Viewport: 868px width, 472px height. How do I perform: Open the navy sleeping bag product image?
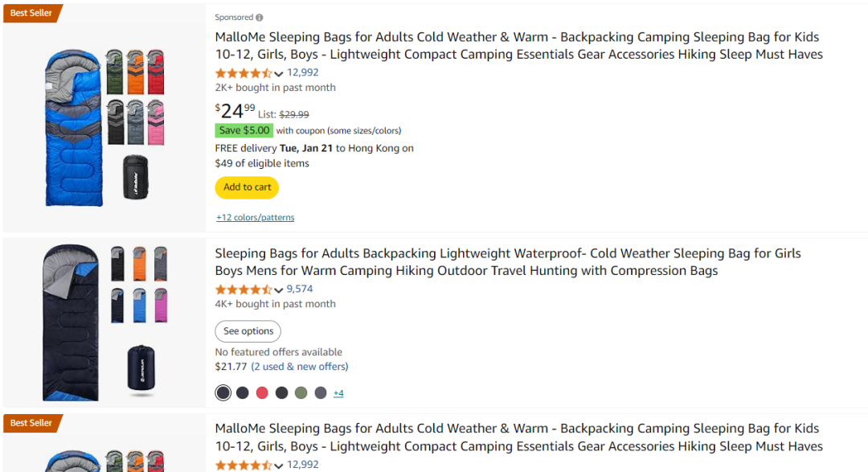tap(104, 322)
